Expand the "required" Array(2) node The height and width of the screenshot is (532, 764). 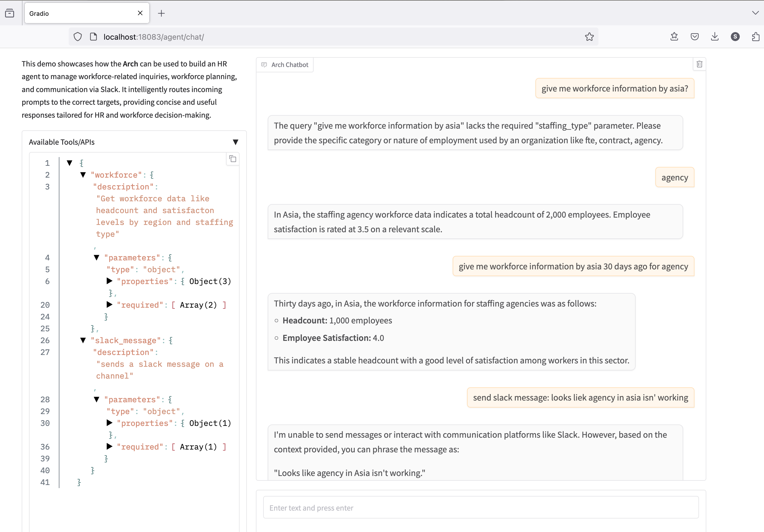[x=109, y=305]
